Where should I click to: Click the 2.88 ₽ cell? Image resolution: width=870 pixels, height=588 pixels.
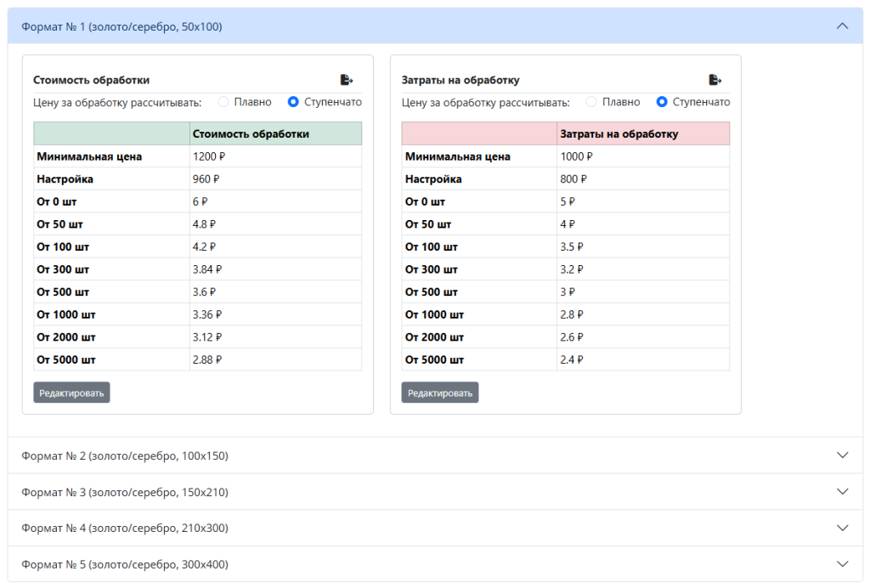coord(275,359)
